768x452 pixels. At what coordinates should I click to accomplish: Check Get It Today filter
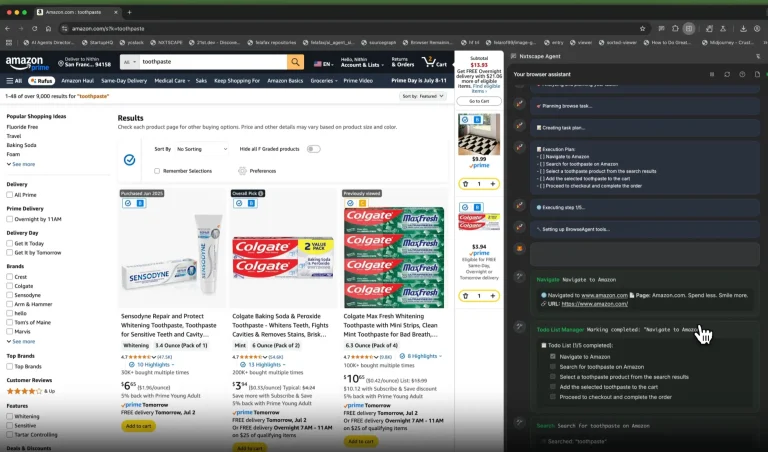[x=10, y=243]
